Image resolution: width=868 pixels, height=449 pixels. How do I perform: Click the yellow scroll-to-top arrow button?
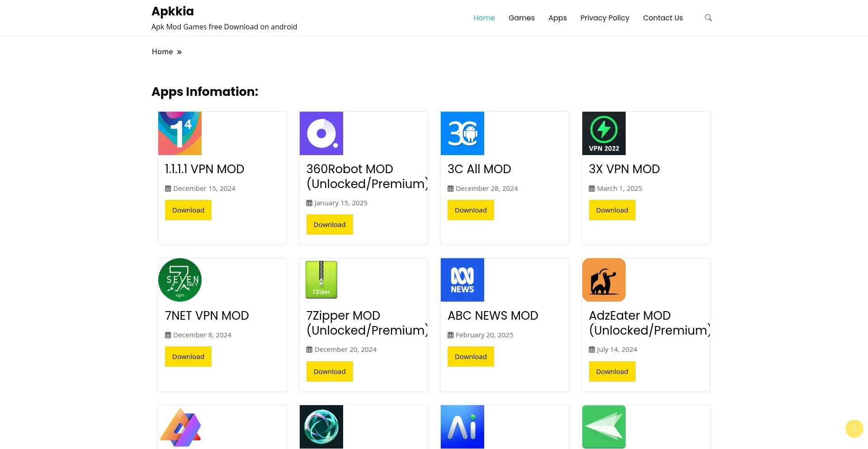(x=854, y=429)
